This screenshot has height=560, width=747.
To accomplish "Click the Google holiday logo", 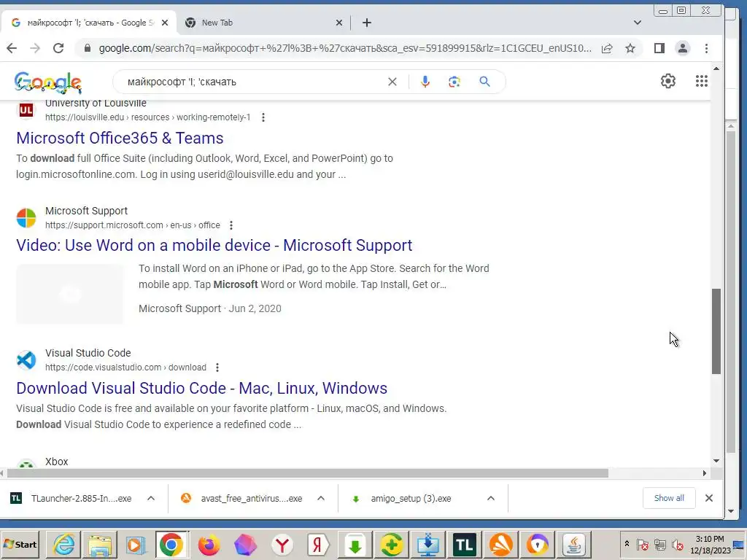I will click(48, 83).
